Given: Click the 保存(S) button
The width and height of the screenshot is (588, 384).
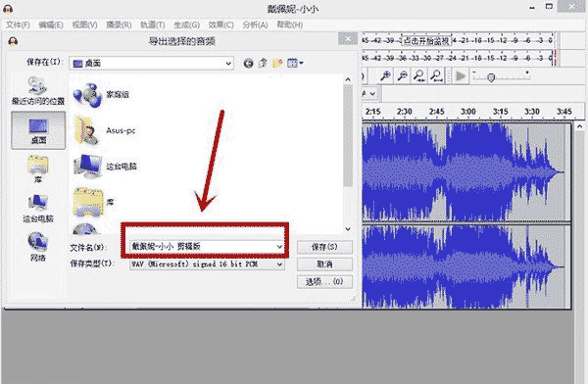Looking at the screenshot, I should (x=324, y=247).
